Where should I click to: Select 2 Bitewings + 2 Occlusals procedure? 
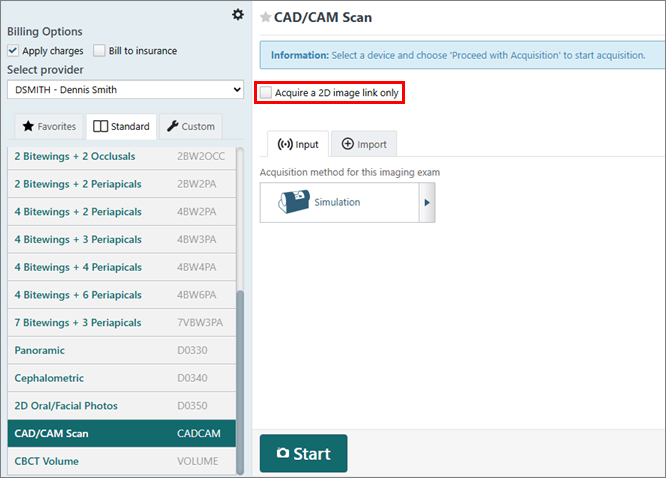(121, 156)
